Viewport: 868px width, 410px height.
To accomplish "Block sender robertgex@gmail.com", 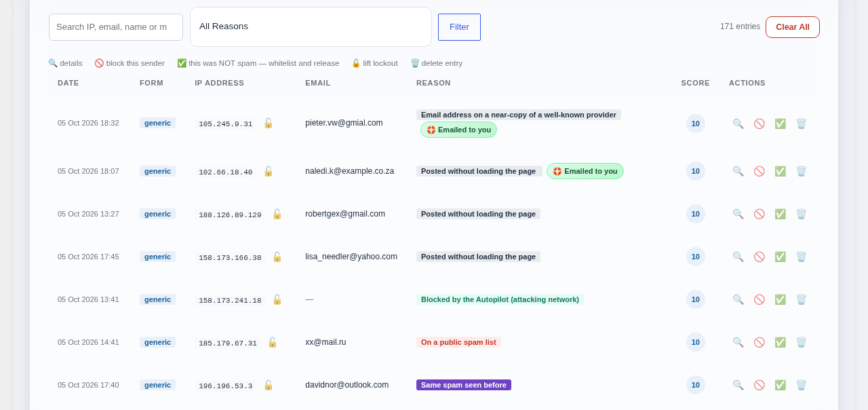I will [759, 214].
